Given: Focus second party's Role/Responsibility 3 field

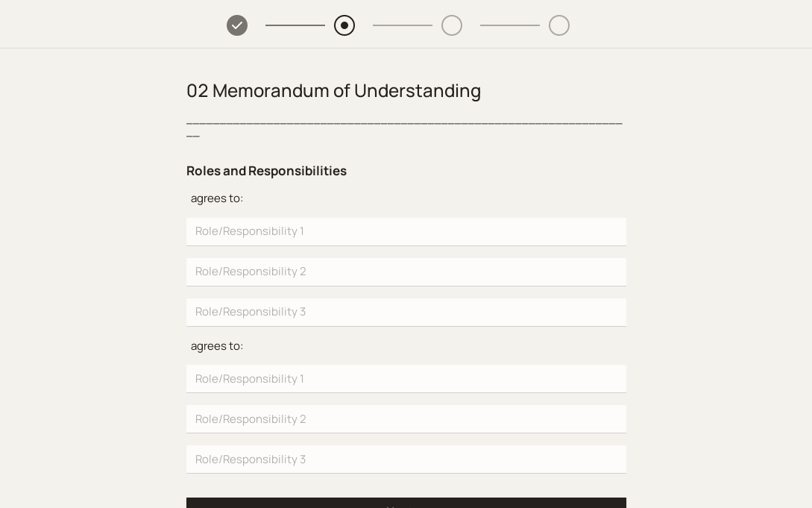Looking at the screenshot, I should [406, 460].
